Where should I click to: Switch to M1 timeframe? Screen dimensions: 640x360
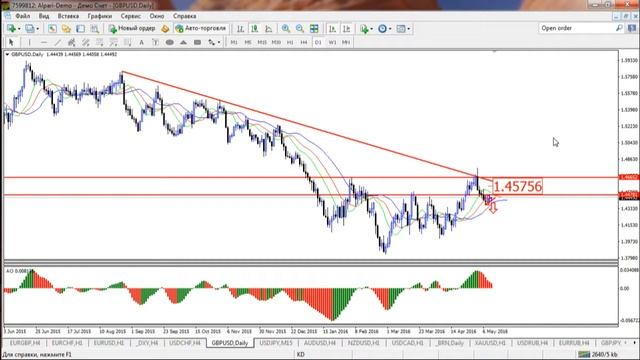coord(234,42)
